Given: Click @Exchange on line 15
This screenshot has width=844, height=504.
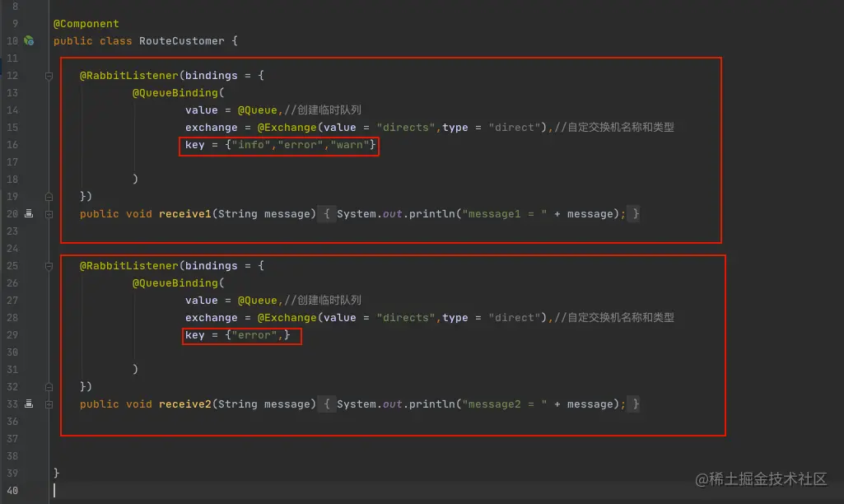Looking at the screenshot, I should pos(287,127).
